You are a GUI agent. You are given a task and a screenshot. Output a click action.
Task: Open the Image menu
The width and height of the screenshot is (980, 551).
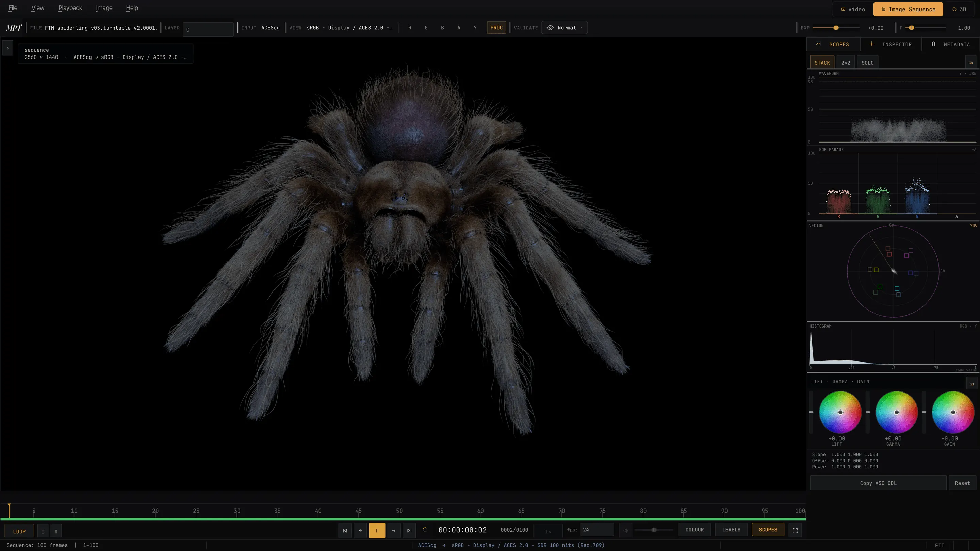coord(104,8)
